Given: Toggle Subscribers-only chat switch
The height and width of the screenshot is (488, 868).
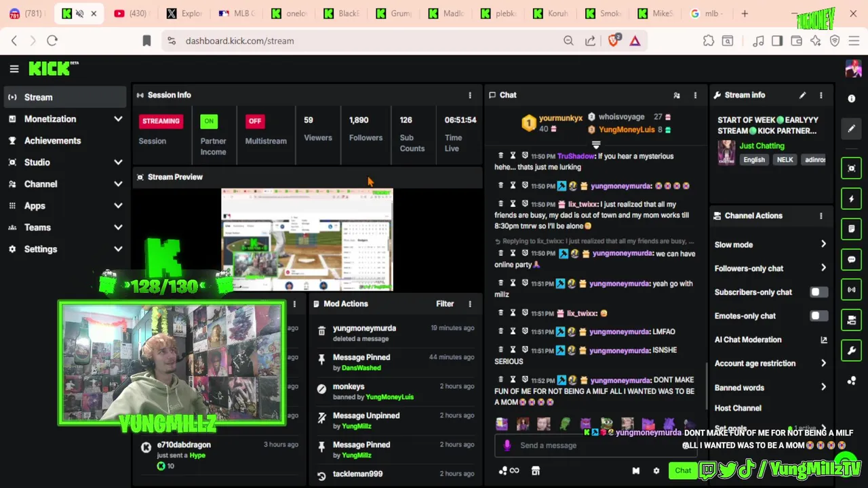Looking at the screenshot, I should pyautogui.click(x=818, y=292).
